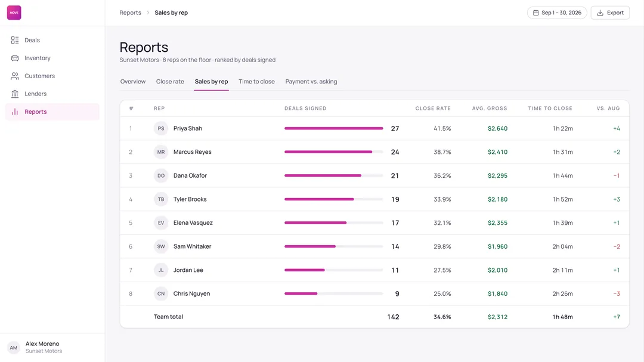The width and height of the screenshot is (644, 362).
Task: Sort by the Rep column header
Action: click(x=159, y=109)
